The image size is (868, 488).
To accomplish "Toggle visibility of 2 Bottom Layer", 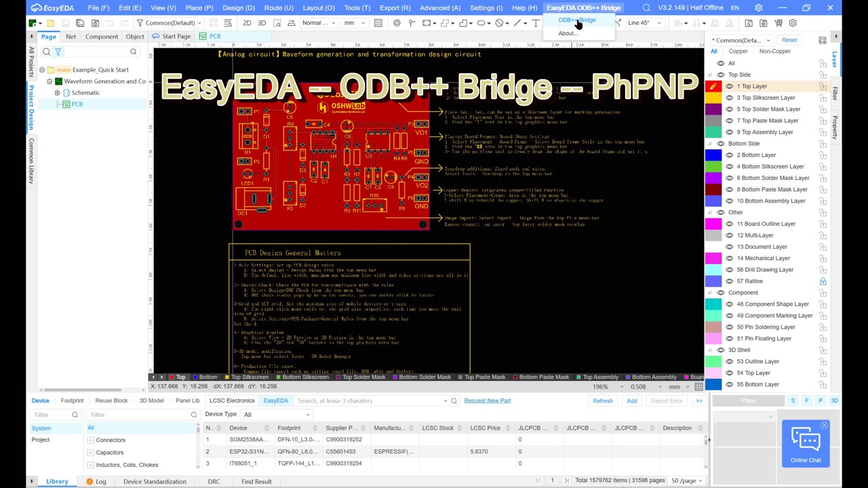I will [x=730, y=155].
